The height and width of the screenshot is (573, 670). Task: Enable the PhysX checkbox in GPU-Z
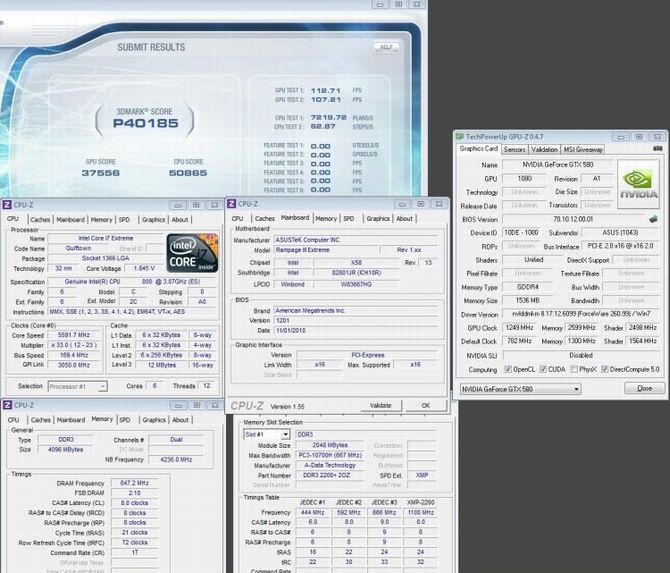[x=574, y=369]
